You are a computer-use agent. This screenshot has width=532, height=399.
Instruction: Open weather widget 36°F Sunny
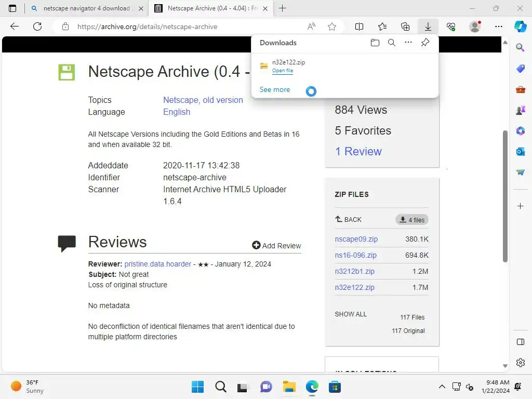tap(27, 387)
